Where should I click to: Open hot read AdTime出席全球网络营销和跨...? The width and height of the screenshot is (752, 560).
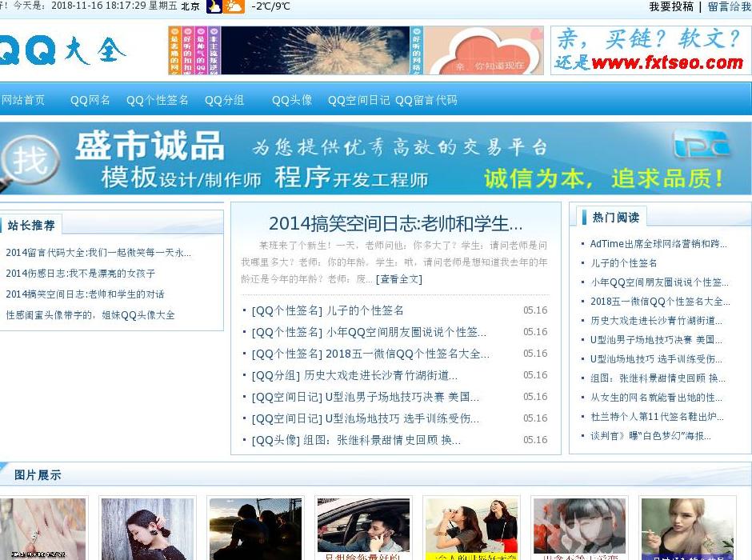tap(658, 243)
